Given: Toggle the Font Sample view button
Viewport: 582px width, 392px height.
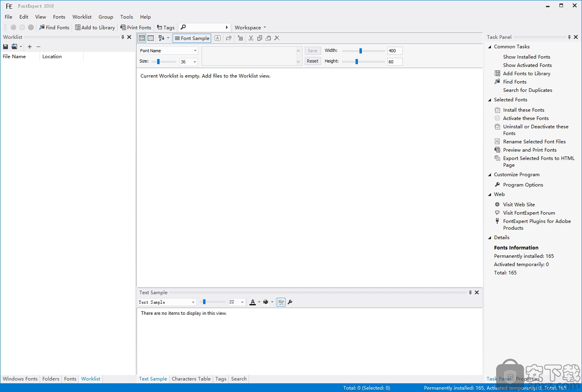Looking at the screenshot, I should (x=192, y=38).
